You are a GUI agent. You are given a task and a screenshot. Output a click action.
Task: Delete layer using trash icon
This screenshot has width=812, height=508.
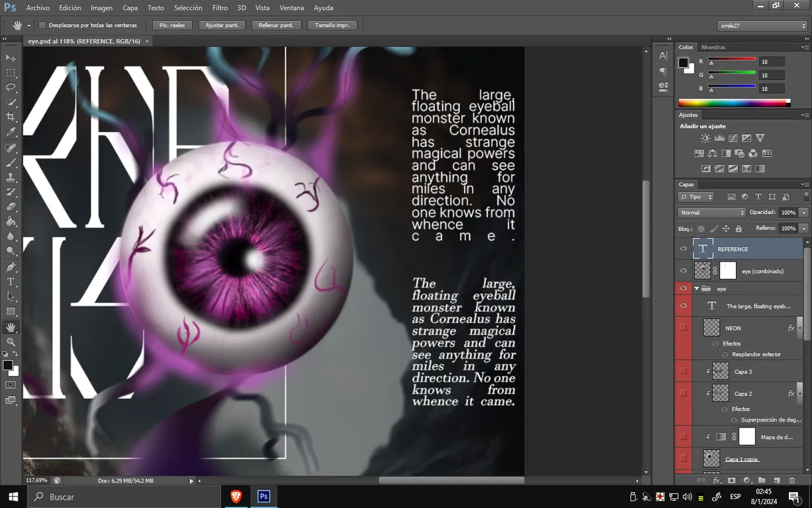(792, 481)
